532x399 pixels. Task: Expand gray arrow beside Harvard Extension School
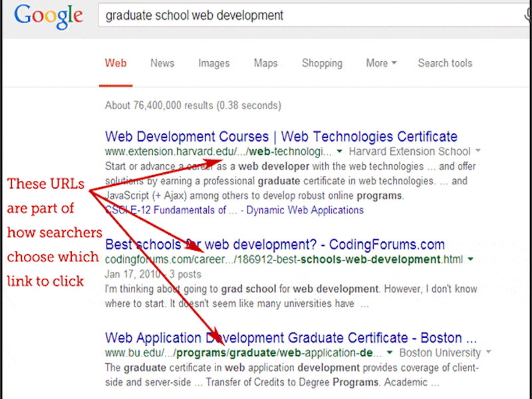click(x=478, y=150)
